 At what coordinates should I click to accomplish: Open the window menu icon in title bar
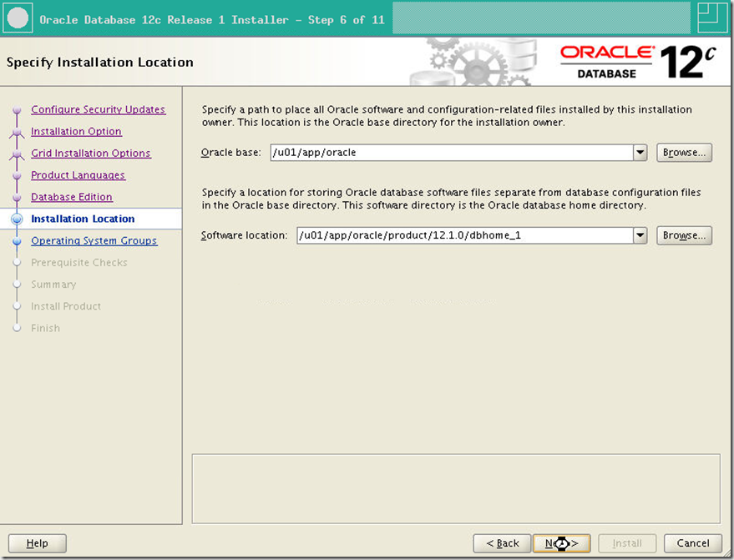(x=18, y=18)
